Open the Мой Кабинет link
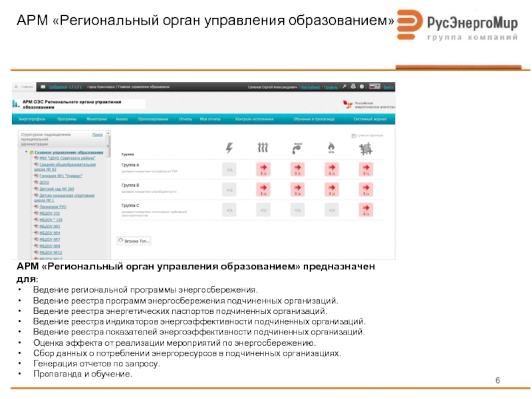This screenshot has width=532, height=399. (310, 87)
